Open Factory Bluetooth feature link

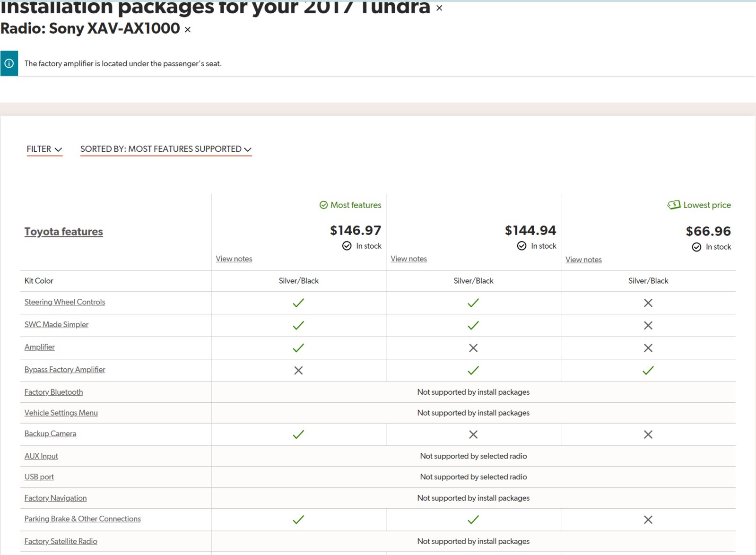click(53, 392)
